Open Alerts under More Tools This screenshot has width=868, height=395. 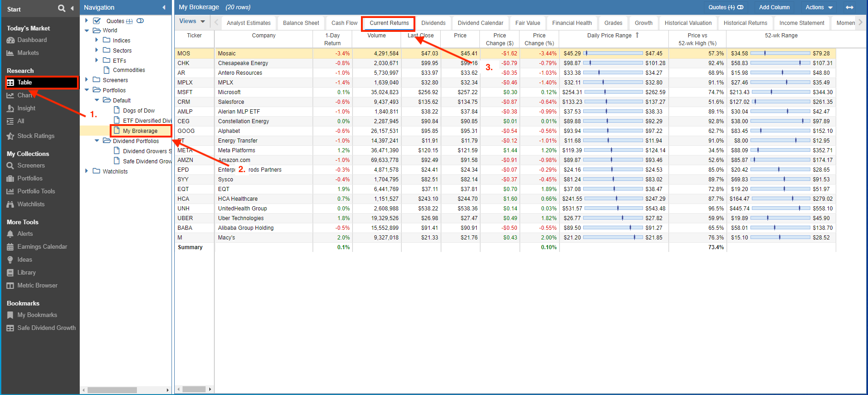[25, 234]
